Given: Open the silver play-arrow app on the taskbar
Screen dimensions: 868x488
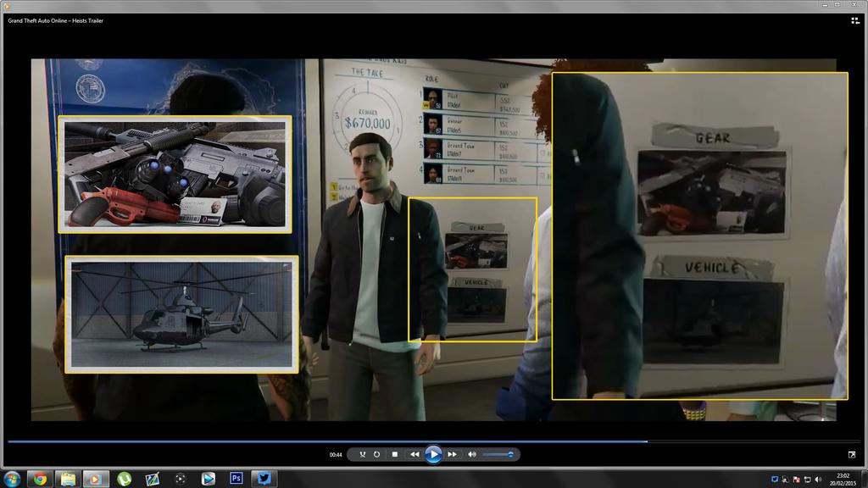Looking at the screenshot, I should pyautogui.click(x=209, y=479).
